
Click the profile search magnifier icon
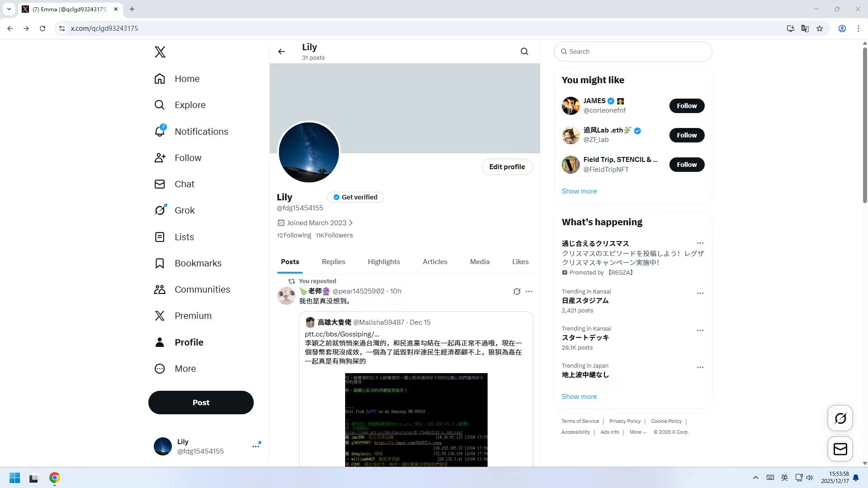(x=524, y=52)
